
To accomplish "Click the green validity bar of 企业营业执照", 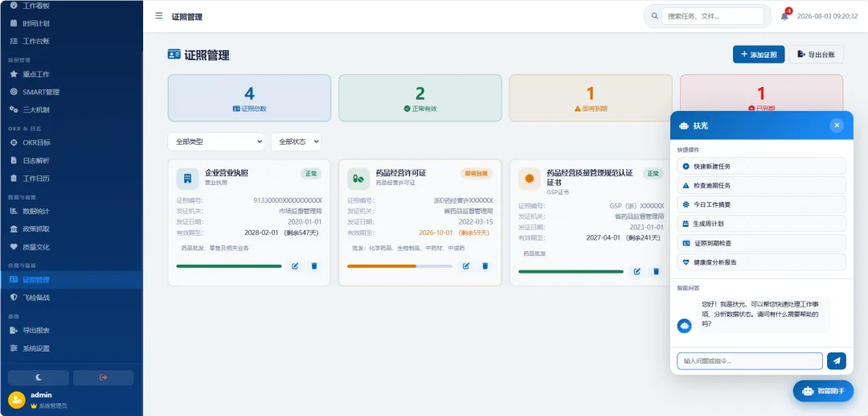I will pos(228,266).
